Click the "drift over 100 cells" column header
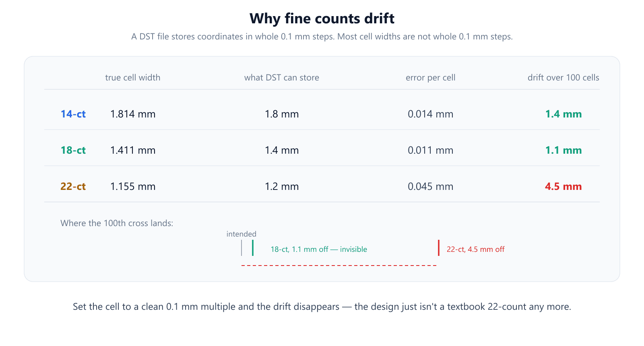Screen dimensions: 644x346 click(563, 78)
